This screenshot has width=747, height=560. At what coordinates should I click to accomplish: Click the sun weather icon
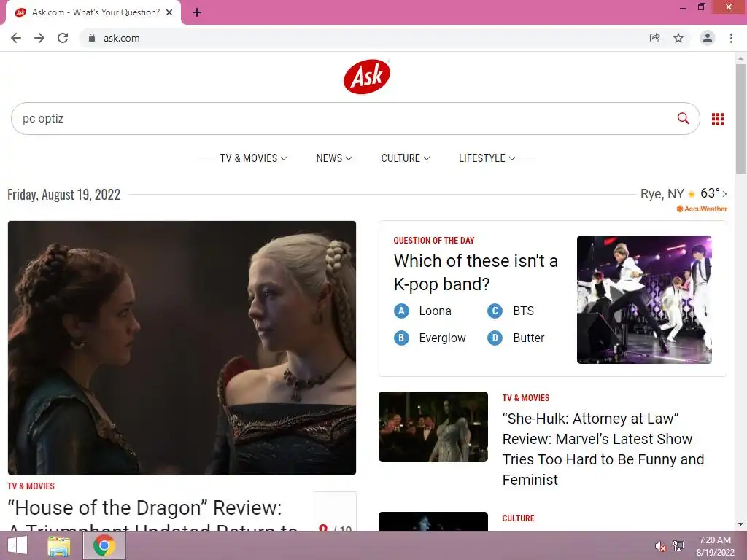692,194
